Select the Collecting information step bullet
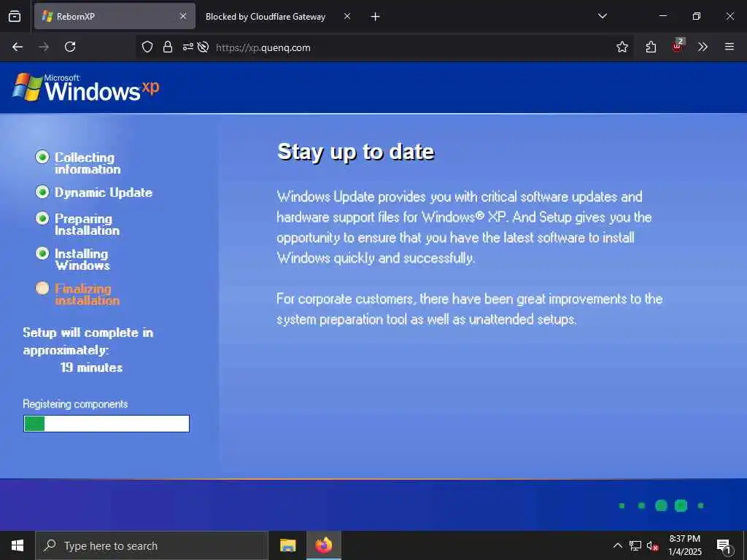The image size is (747, 560). point(42,157)
